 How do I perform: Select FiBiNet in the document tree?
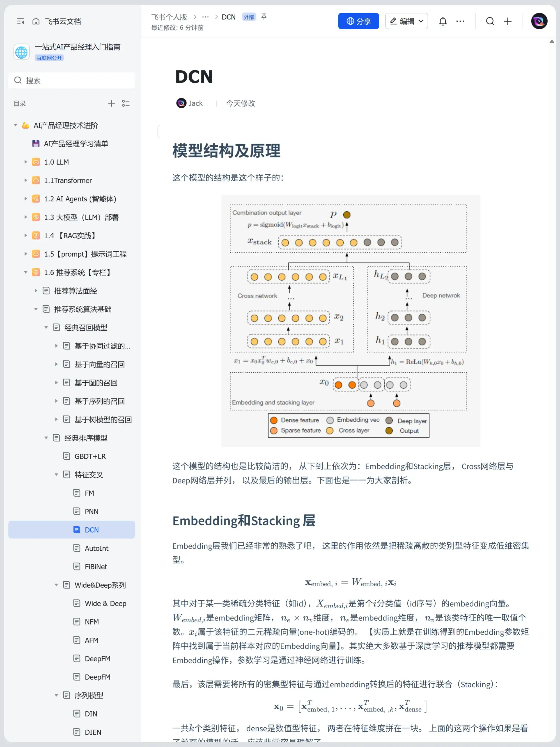(x=96, y=566)
